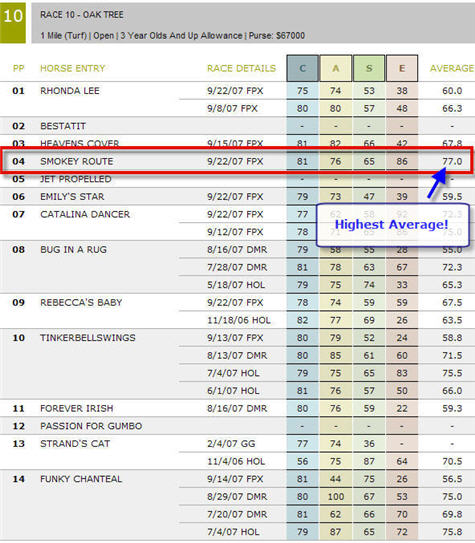The image size is (475, 543).
Task: Click the 56 C value for 11/4/06 HOL
Action: click(x=302, y=462)
